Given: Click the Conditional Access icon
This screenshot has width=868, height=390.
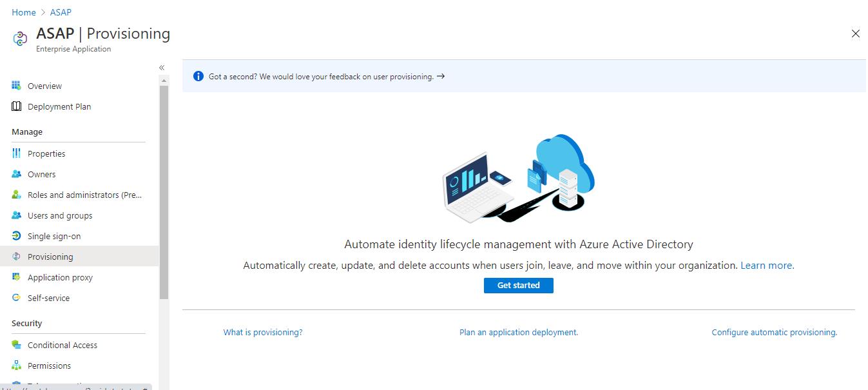Looking at the screenshot, I should [x=17, y=345].
